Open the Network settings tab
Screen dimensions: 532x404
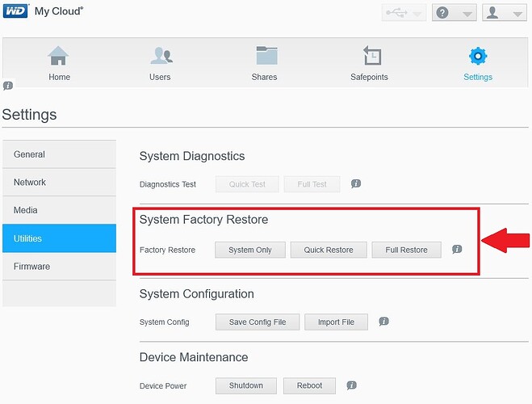coord(59,183)
